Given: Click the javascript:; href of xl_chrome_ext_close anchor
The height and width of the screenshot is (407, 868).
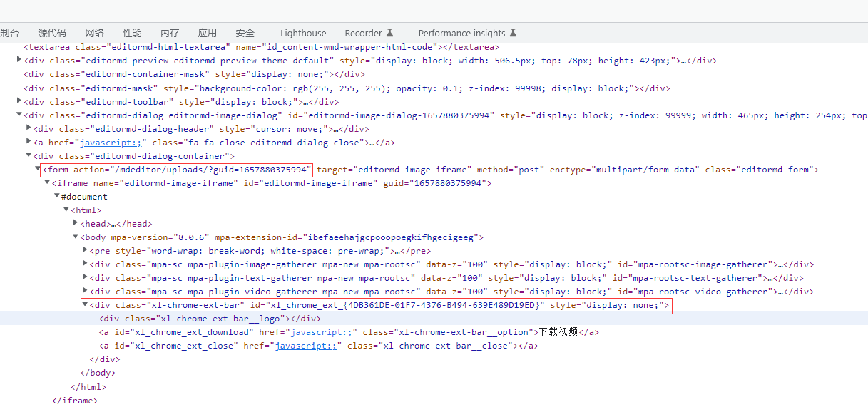Looking at the screenshot, I should tap(306, 346).
